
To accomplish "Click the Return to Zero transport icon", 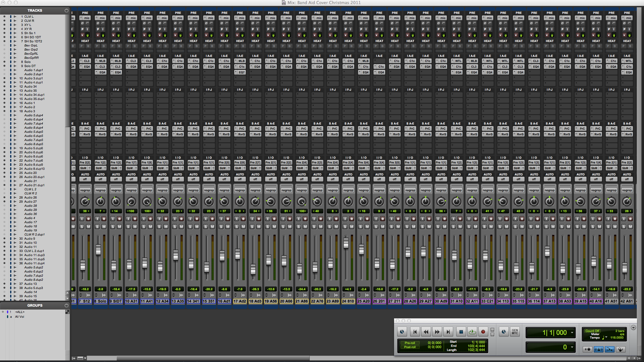I will tap(415, 332).
